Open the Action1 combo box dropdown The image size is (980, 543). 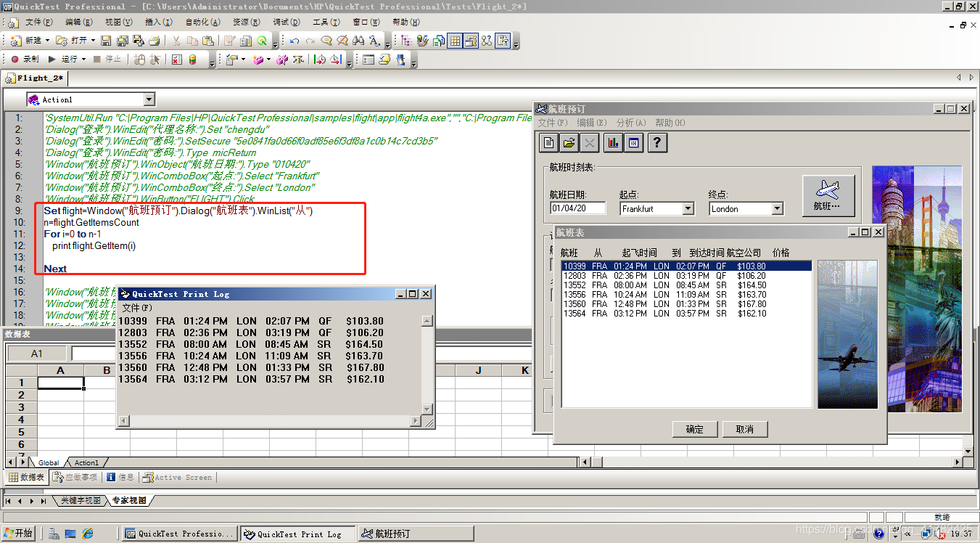coord(149,99)
